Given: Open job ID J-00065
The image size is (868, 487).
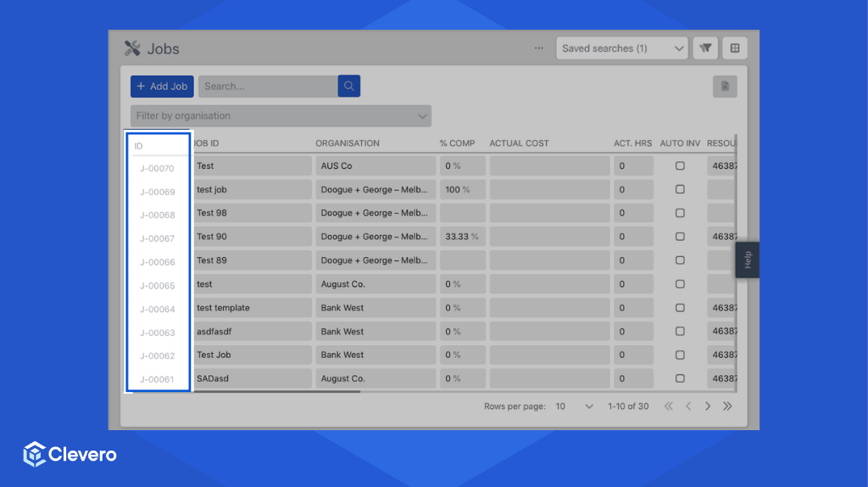Looking at the screenshot, I should (157, 286).
